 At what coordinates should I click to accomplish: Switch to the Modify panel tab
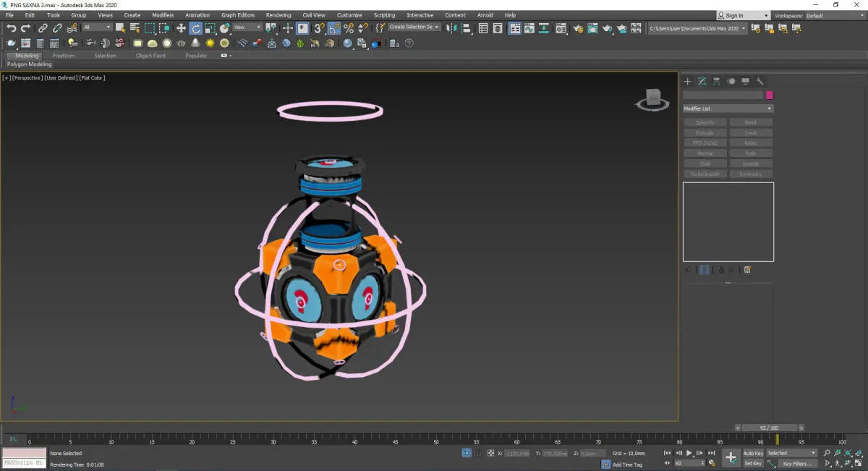702,81
